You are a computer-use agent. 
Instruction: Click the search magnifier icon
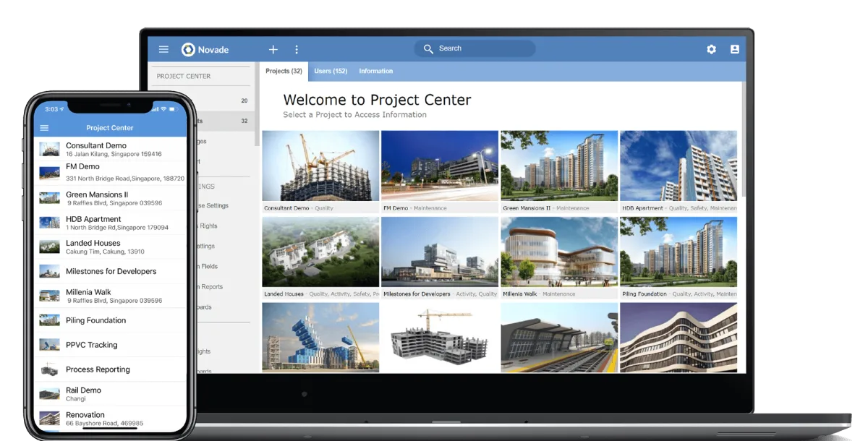pos(430,48)
